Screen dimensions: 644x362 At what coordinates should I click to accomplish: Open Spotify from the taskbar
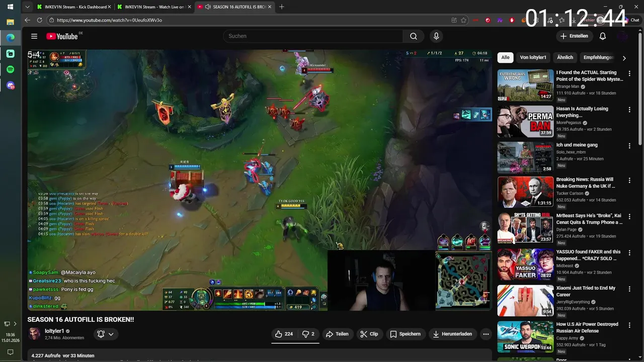(10, 69)
